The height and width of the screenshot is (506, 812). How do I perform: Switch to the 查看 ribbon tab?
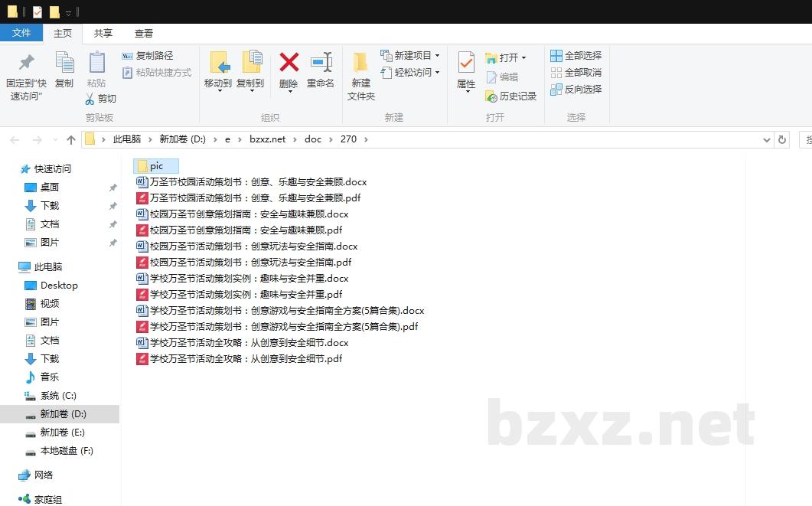144,34
